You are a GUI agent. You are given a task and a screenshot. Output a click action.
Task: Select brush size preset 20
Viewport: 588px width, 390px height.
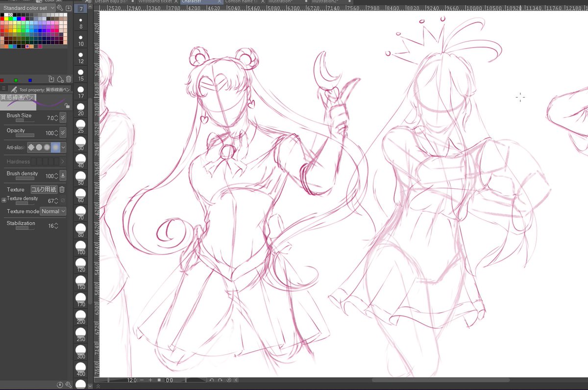pos(81,109)
